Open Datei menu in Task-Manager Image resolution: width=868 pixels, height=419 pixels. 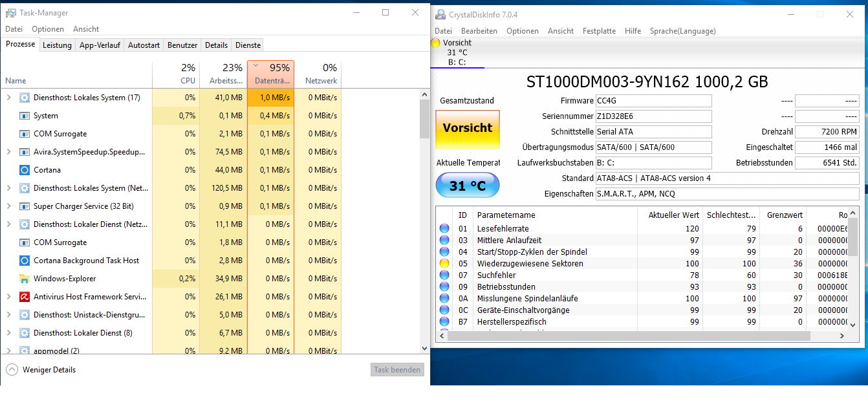pyautogui.click(x=14, y=29)
